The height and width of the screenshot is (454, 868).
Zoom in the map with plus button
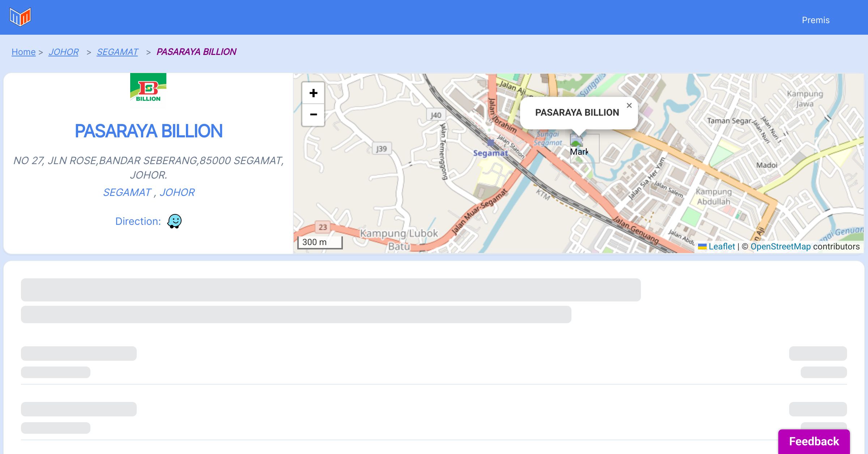[x=313, y=93]
